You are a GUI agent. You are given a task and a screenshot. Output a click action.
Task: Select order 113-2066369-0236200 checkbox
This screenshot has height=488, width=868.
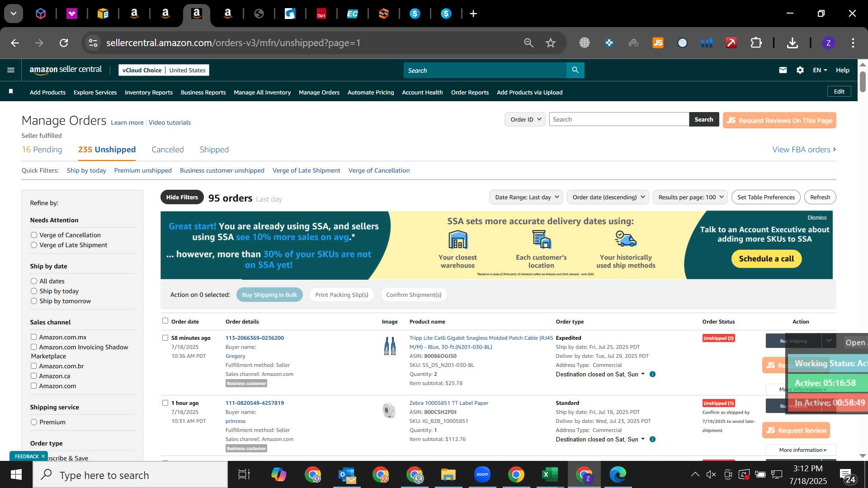[165, 338]
